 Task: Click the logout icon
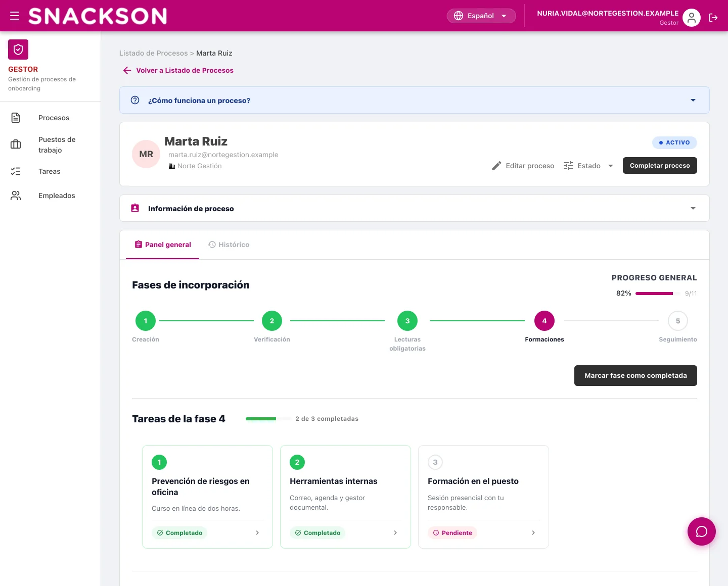pyautogui.click(x=713, y=18)
